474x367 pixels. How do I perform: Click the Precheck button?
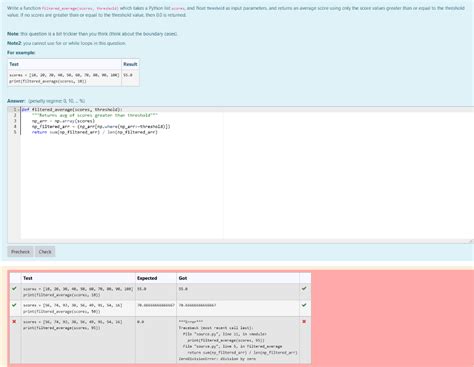[20, 252]
